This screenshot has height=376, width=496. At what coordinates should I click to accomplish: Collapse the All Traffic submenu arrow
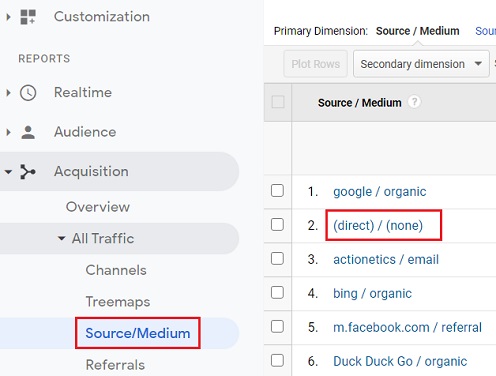click(x=61, y=238)
